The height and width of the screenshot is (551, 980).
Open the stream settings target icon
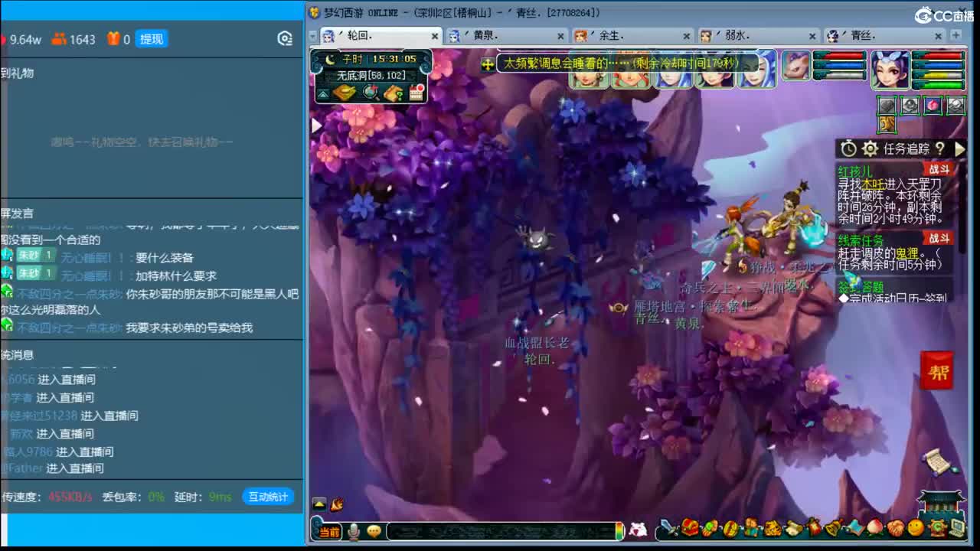(285, 39)
